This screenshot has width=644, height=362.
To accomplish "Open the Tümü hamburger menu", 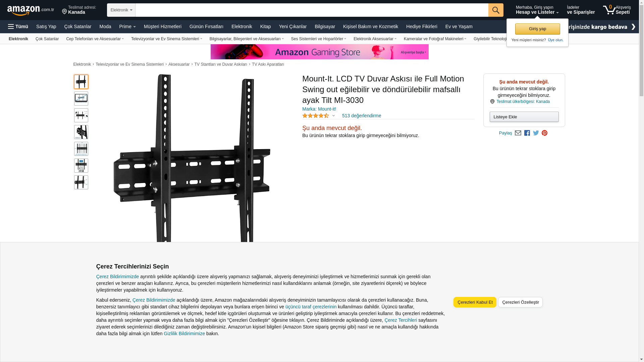I will point(18,26).
